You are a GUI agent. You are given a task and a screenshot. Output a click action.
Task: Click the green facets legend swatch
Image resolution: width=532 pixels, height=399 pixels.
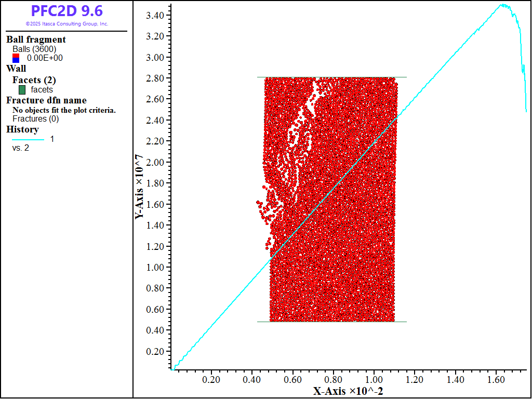click(22, 90)
